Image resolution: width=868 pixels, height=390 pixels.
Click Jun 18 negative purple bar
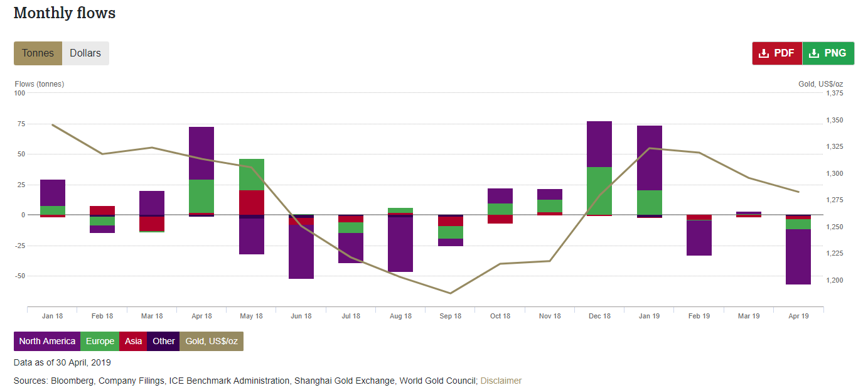coord(301,251)
